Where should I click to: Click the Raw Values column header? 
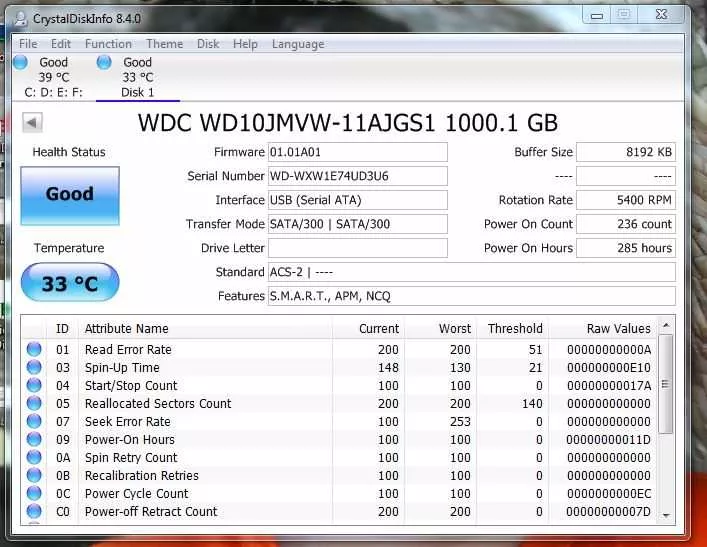[x=603, y=328]
